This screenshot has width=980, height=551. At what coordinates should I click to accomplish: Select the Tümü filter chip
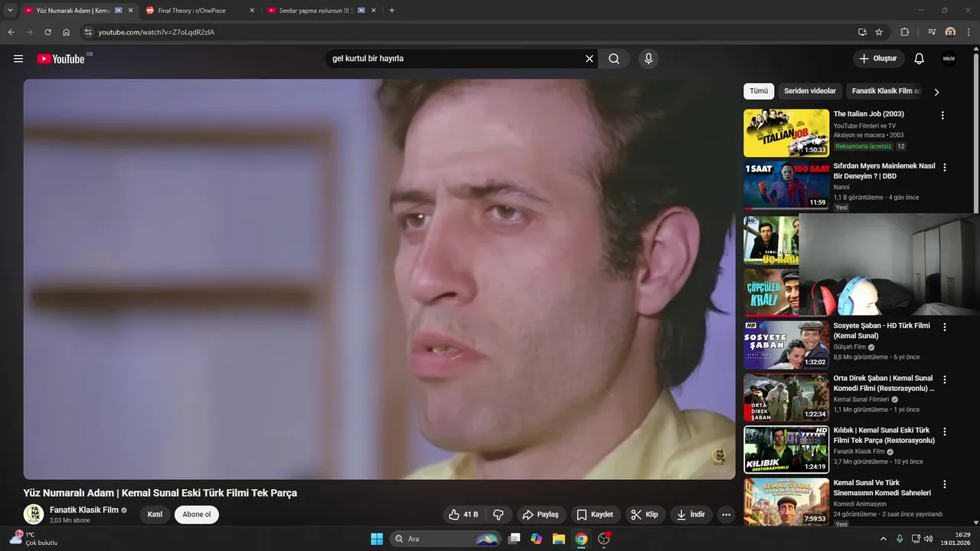pyautogui.click(x=759, y=91)
